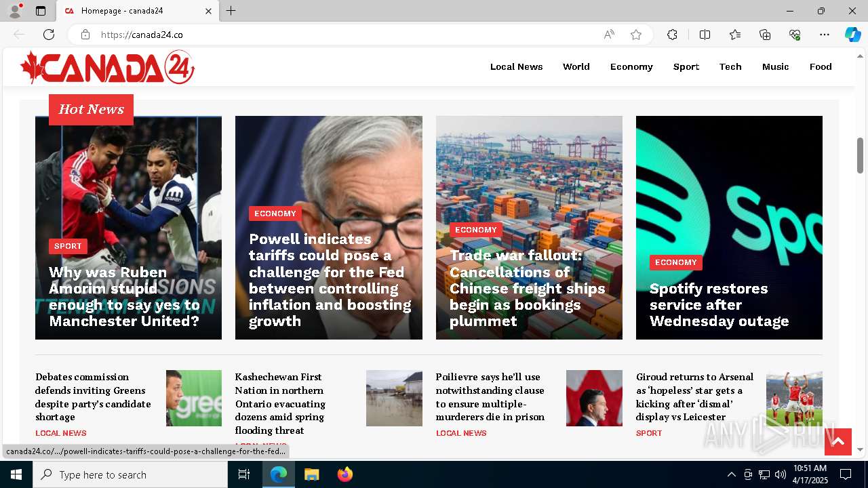The height and width of the screenshot is (488, 868).
Task: View site information lock icon
Action: coord(85,35)
